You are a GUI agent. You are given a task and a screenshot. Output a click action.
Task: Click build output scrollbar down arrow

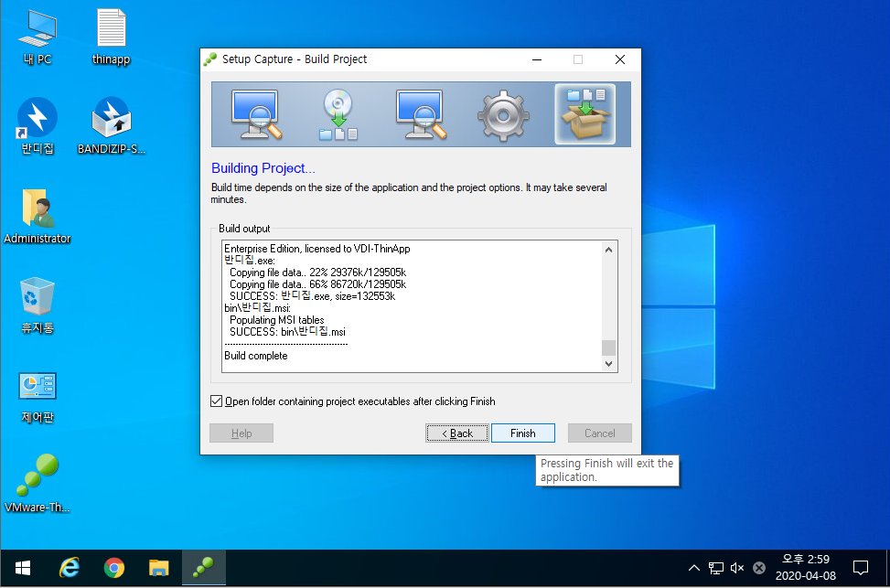tap(608, 364)
